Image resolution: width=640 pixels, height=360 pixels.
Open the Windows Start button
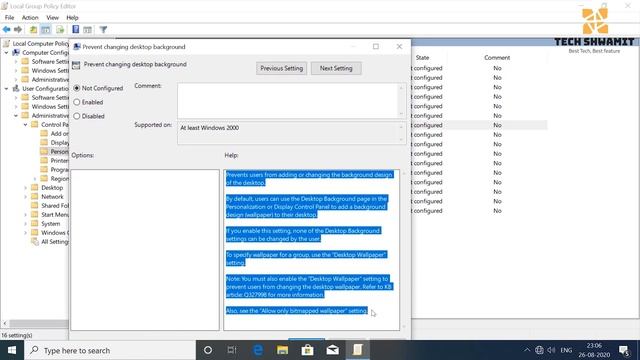click(12, 350)
